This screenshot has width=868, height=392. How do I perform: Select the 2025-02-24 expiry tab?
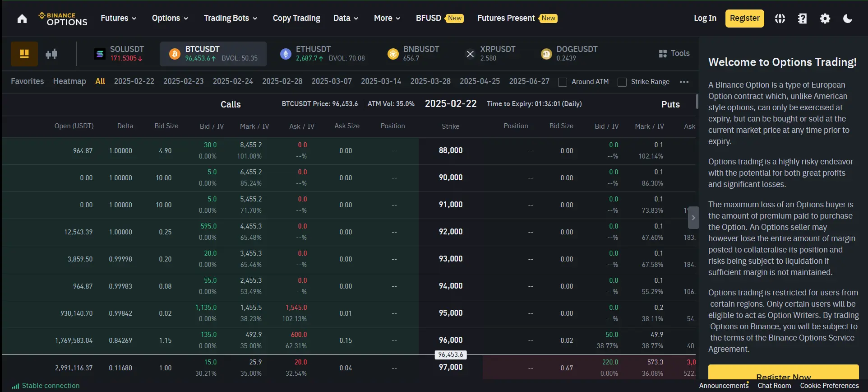coord(233,81)
